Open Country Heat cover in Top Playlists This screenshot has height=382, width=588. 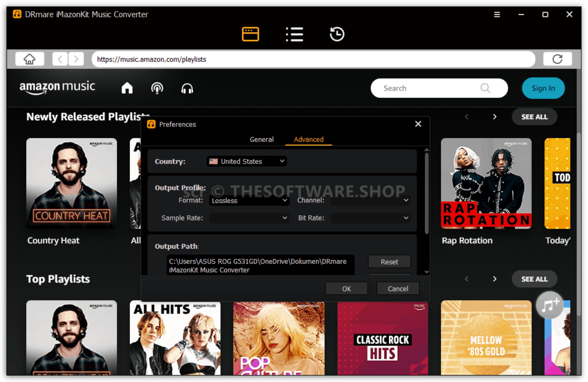71,338
